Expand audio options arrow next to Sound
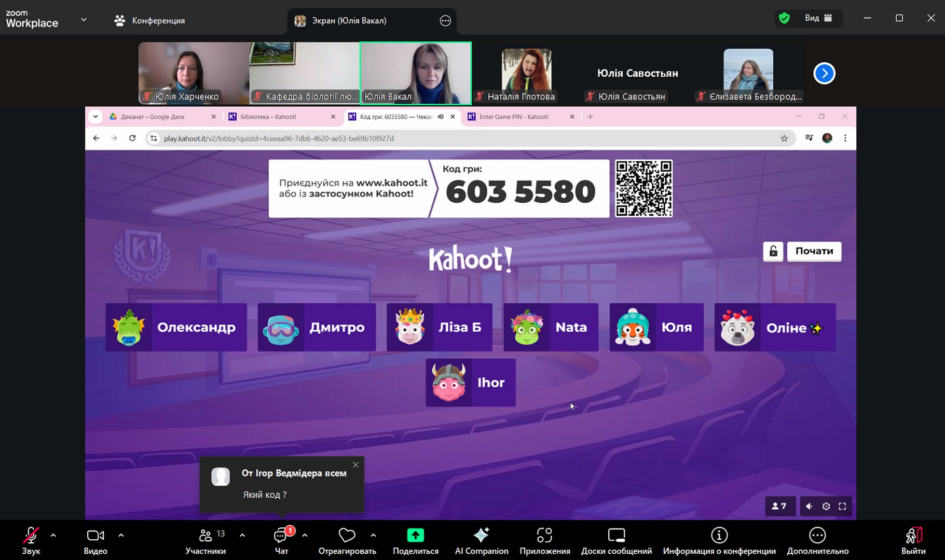Screen dimensions: 945x560 pos(53,535)
